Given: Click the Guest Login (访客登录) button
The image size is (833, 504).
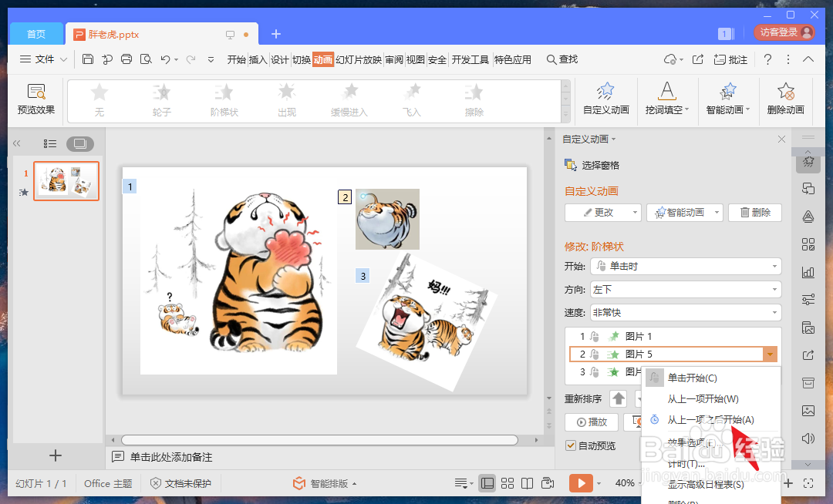Looking at the screenshot, I should click(x=785, y=33).
